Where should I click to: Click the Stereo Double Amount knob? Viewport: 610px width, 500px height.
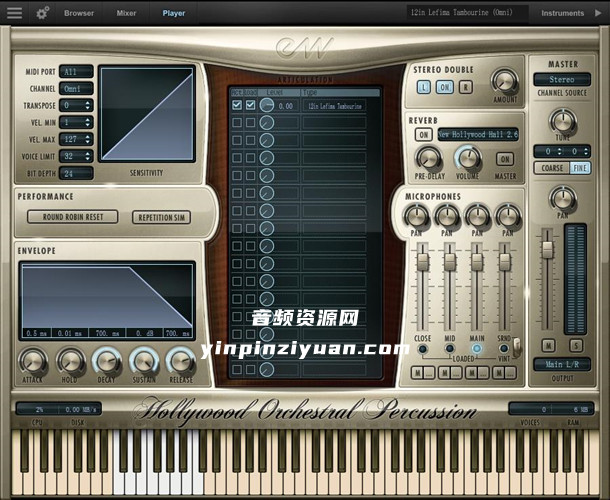coord(505,81)
